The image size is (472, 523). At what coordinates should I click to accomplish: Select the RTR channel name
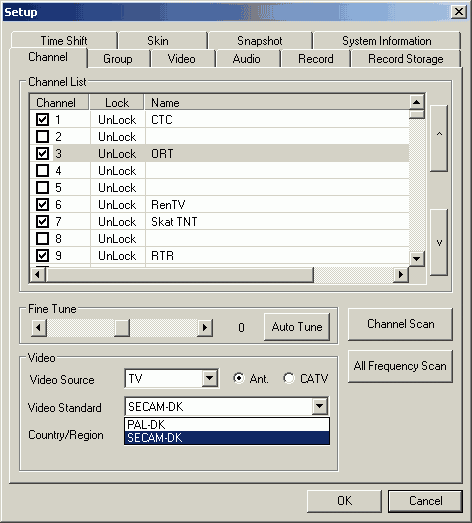tap(162, 256)
